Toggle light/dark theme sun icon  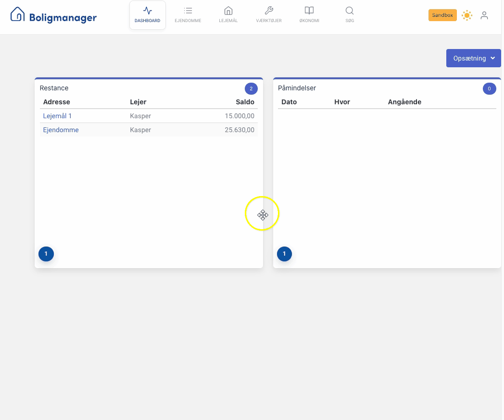tap(466, 15)
